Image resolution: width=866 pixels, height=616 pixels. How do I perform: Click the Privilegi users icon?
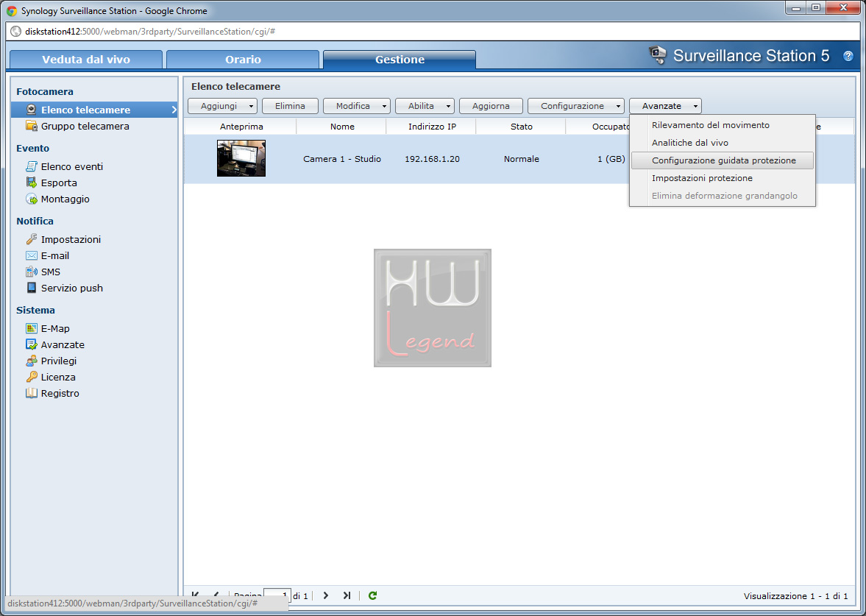(x=32, y=361)
